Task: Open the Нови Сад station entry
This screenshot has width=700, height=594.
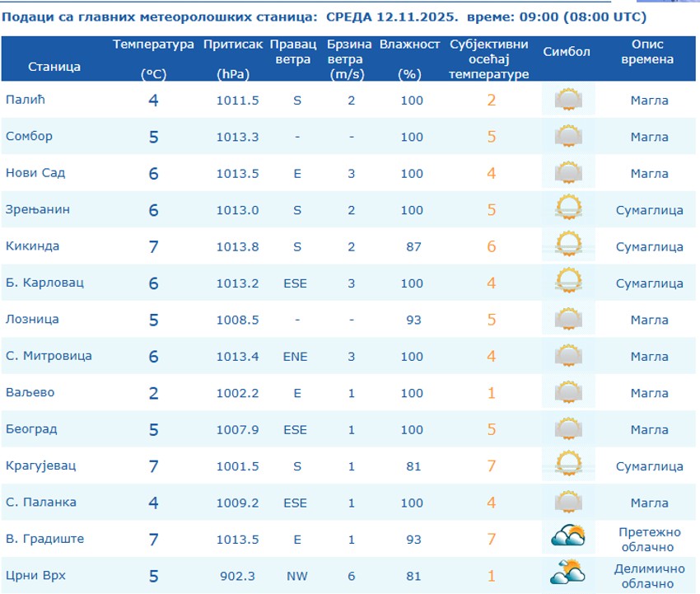Action: (x=35, y=174)
